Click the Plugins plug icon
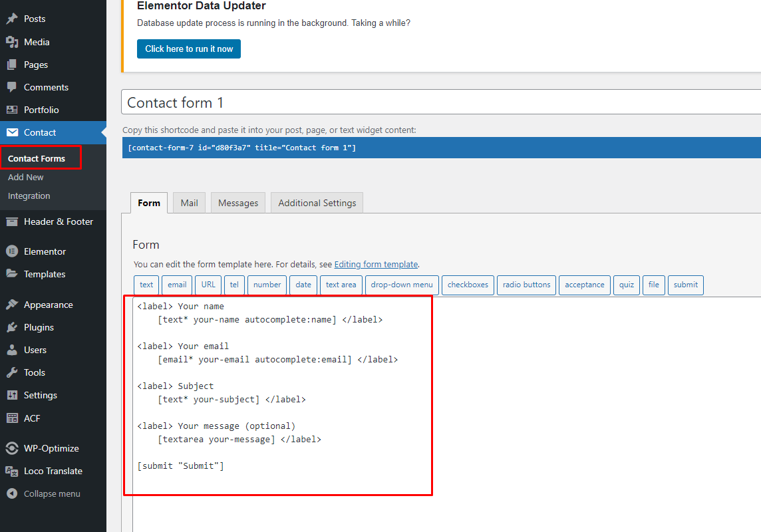 click(12, 327)
